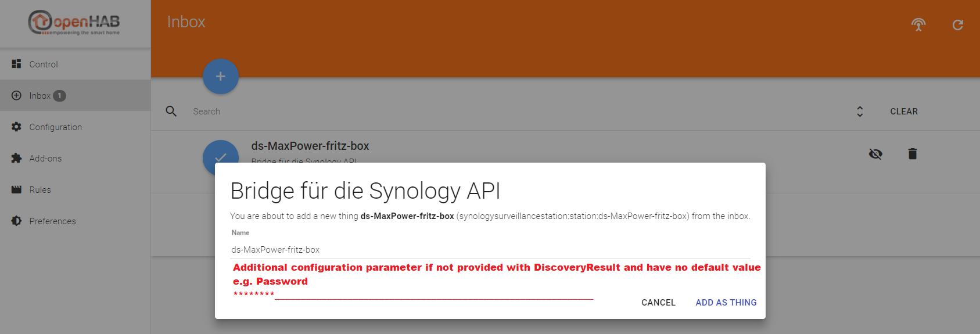Click the Name field in dialog
980x334 pixels.
(x=490, y=250)
